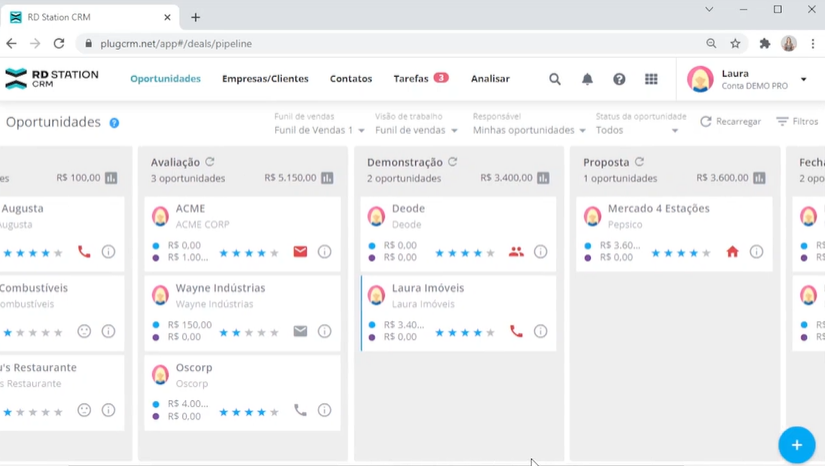825x466 pixels.
Task: Set star rating on ACME card
Action: pyautogui.click(x=249, y=253)
